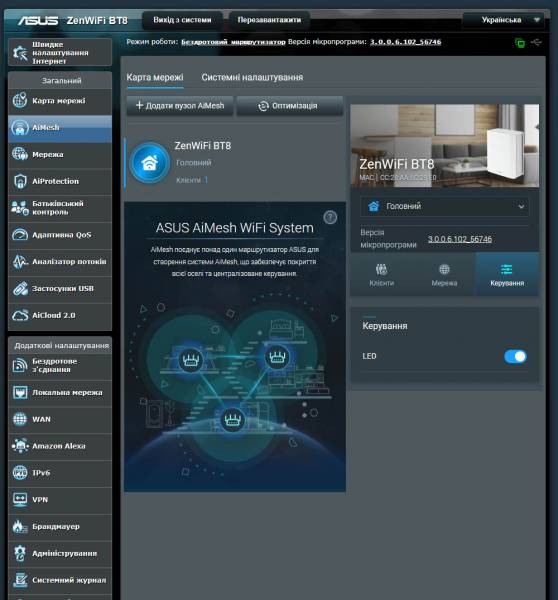
Task: Click Додати вузол AiMesh button
Action: [180, 106]
